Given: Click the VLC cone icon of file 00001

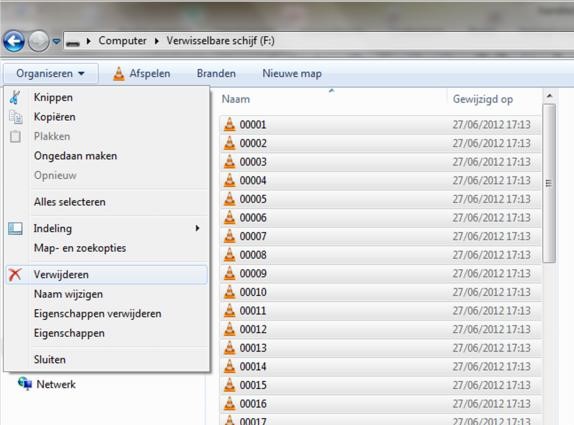Looking at the screenshot, I should 230,124.
